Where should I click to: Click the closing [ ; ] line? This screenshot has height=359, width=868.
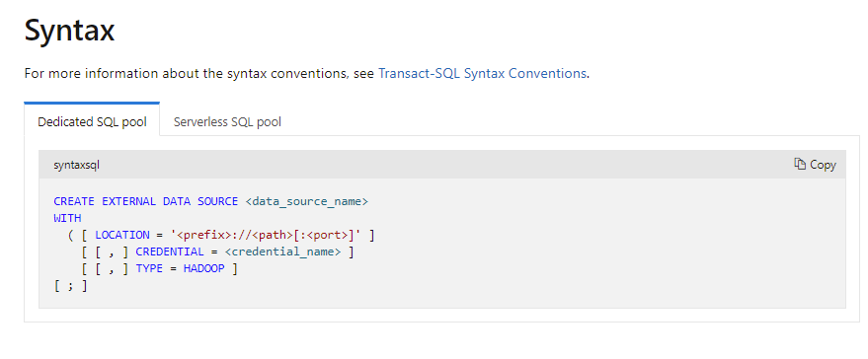pyautogui.click(x=70, y=287)
